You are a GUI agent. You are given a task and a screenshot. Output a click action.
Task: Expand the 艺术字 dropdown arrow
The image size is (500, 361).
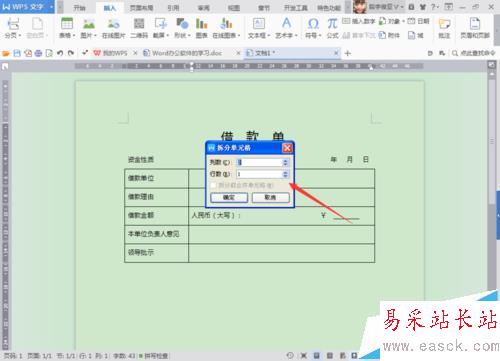pyautogui.click(x=296, y=35)
